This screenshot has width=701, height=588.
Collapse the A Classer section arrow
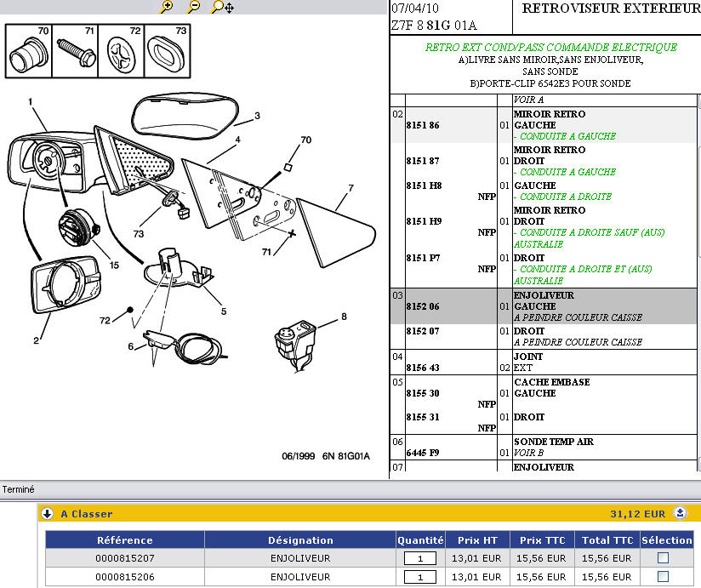click(48, 514)
